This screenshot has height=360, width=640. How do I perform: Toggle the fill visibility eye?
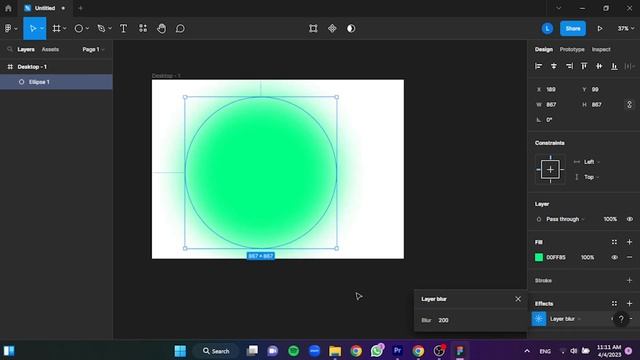pyautogui.click(x=614, y=258)
